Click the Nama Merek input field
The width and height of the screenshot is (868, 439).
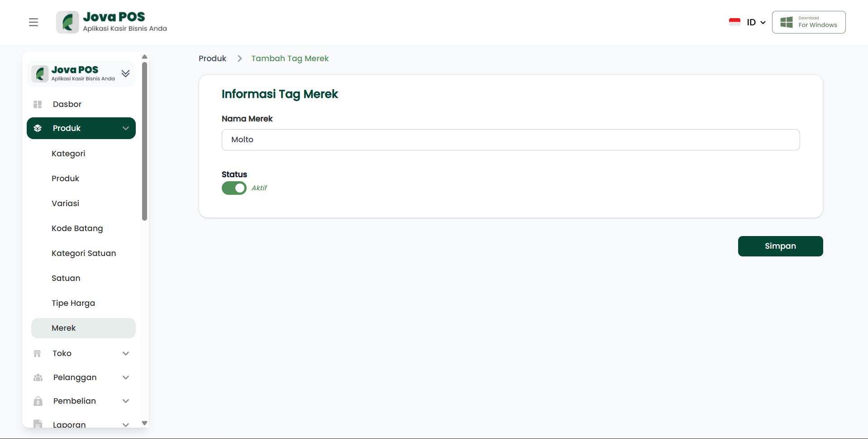[510, 140]
